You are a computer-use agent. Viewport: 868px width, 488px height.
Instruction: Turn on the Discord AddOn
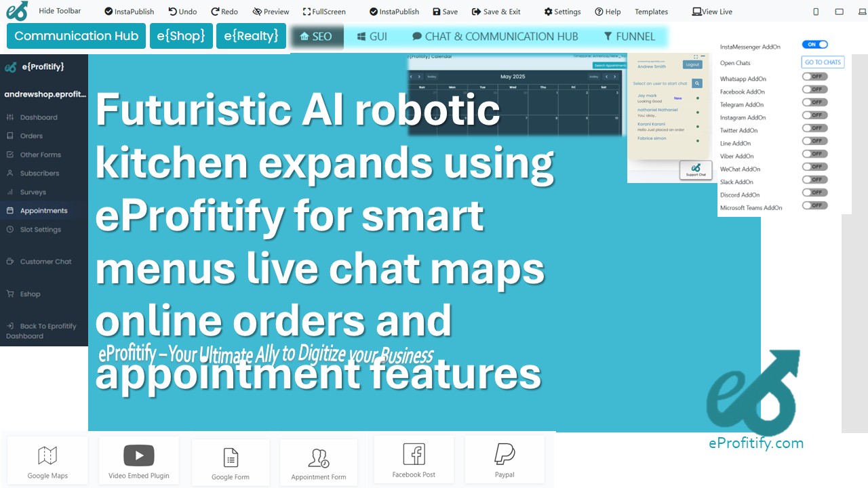point(814,192)
